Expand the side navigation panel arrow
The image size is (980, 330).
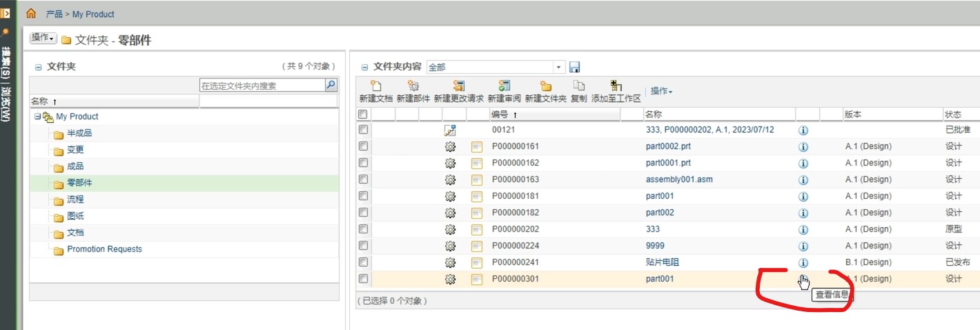6,13
